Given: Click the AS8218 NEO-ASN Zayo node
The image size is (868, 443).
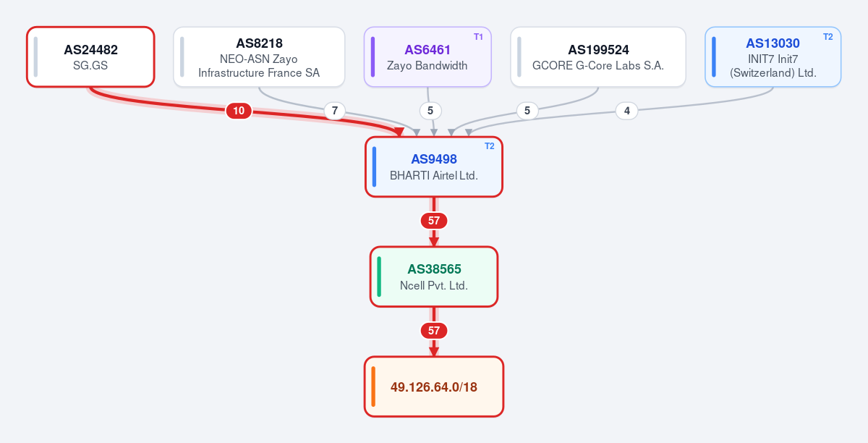Looking at the screenshot, I should (259, 57).
